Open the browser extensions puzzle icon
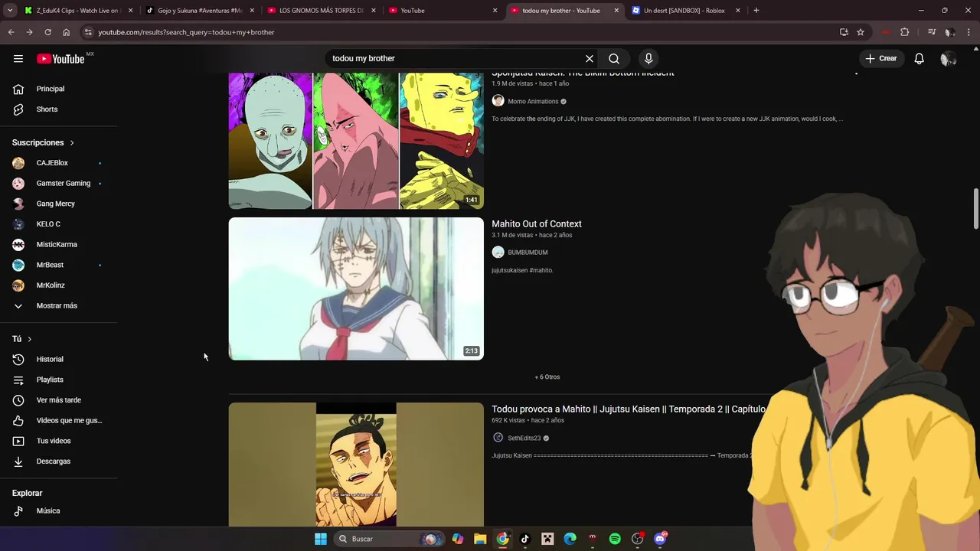Image resolution: width=980 pixels, height=551 pixels. pyautogui.click(x=905, y=32)
